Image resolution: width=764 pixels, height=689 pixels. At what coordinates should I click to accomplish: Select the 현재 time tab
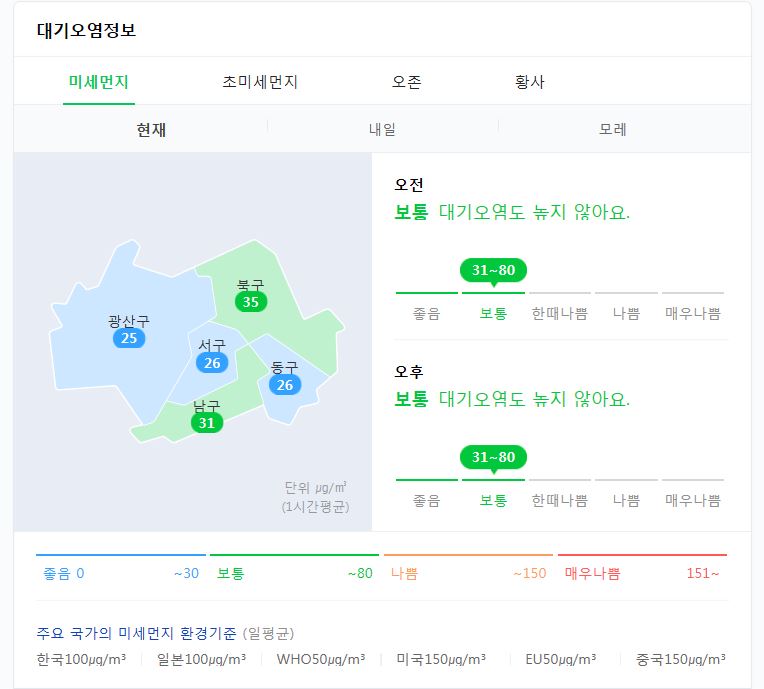pyautogui.click(x=151, y=130)
